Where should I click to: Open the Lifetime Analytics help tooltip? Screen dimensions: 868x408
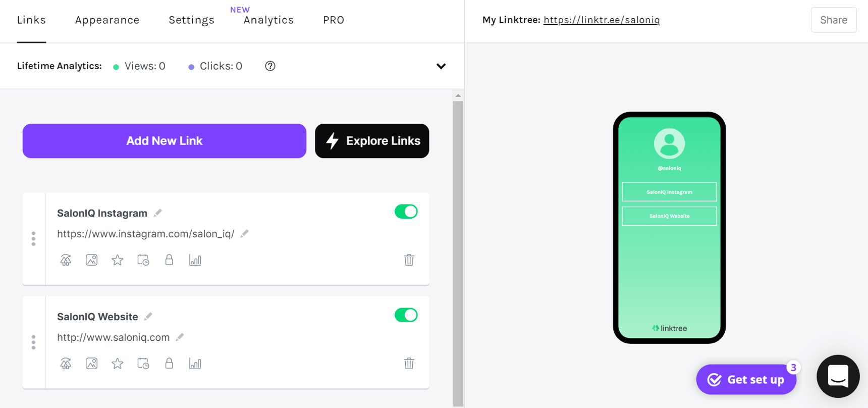(x=270, y=66)
